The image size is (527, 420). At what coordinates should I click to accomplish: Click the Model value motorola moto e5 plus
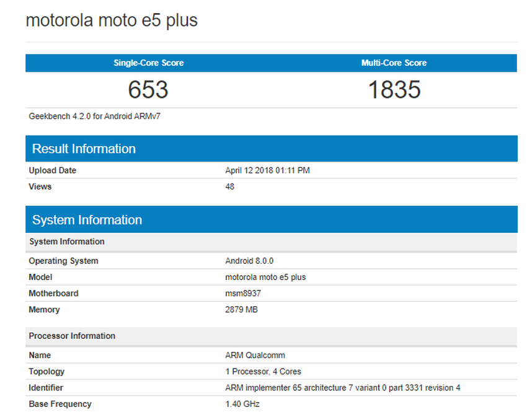click(x=265, y=277)
